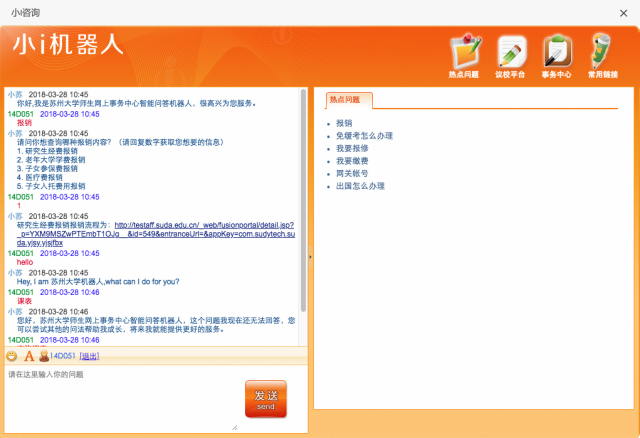Open the testaff.suda.edu.cn reimbursement URL
Viewport: 640px width, 438px height.
[x=200, y=225]
